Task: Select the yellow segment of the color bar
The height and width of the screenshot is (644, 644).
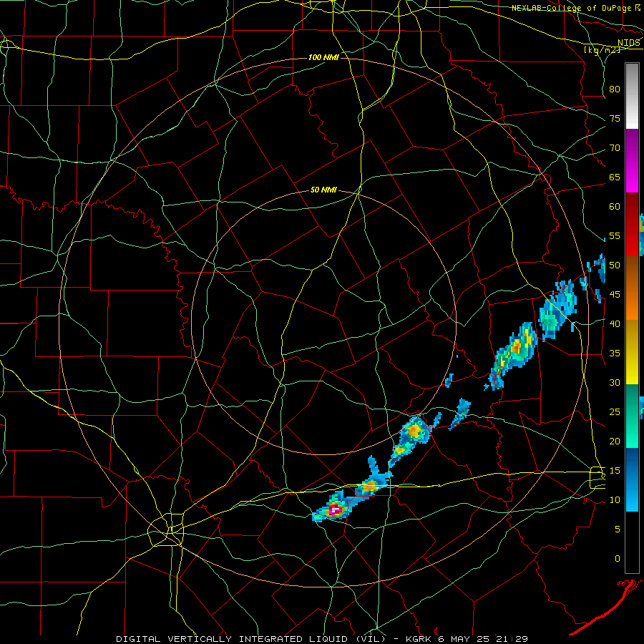Action: tap(632, 352)
